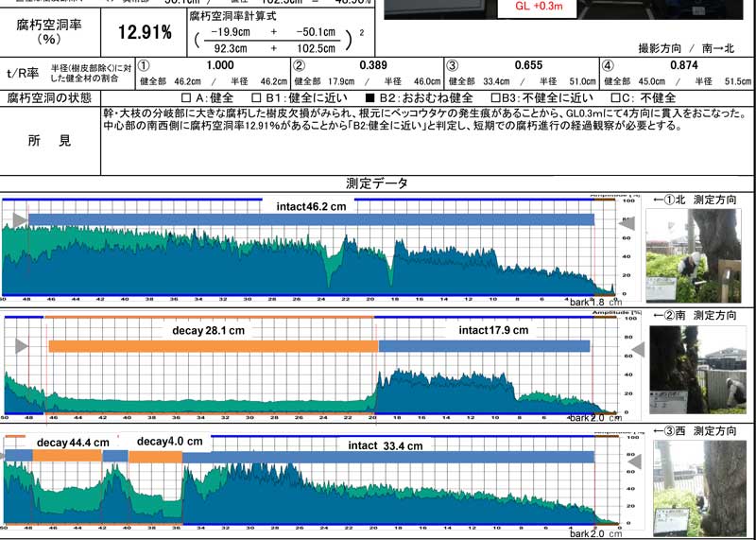Select the 92.3cm denominator value
This screenshot has height=540, width=756.
point(231,49)
